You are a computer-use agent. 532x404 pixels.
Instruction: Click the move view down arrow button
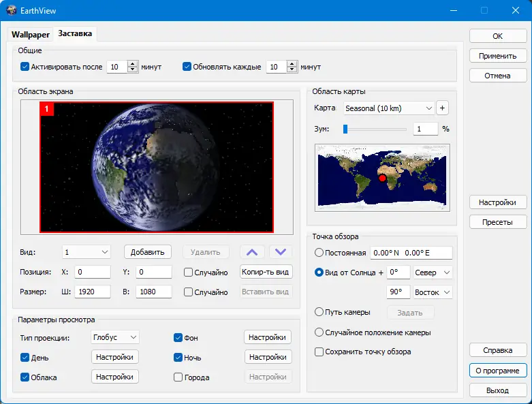[281, 252]
